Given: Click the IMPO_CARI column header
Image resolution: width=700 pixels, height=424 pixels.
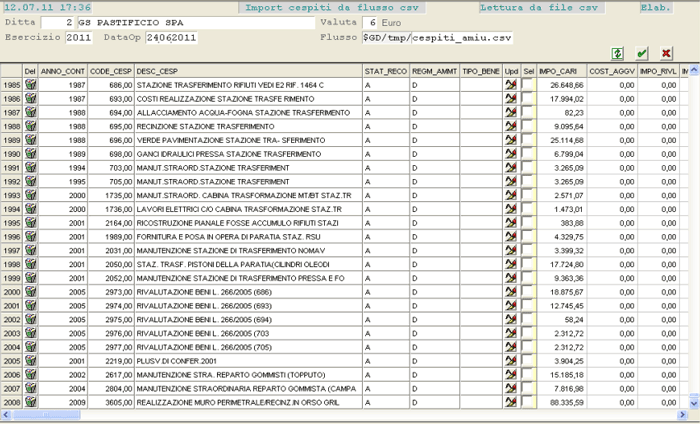Looking at the screenshot, I should point(560,72).
